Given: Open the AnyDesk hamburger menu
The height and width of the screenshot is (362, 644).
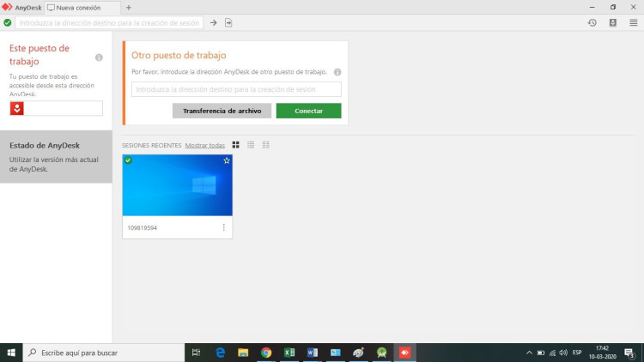Looking at the screenshot, I should [x=634, y=23].
